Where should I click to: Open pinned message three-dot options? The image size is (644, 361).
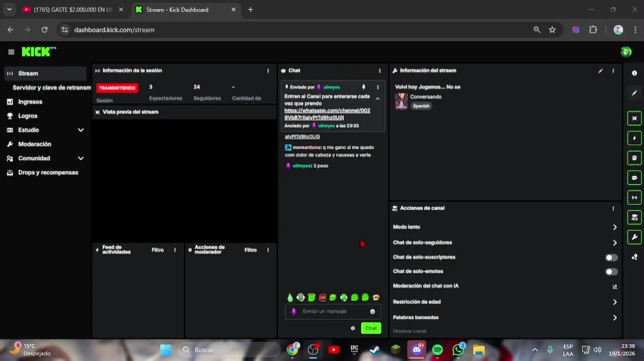click(378, 87)
